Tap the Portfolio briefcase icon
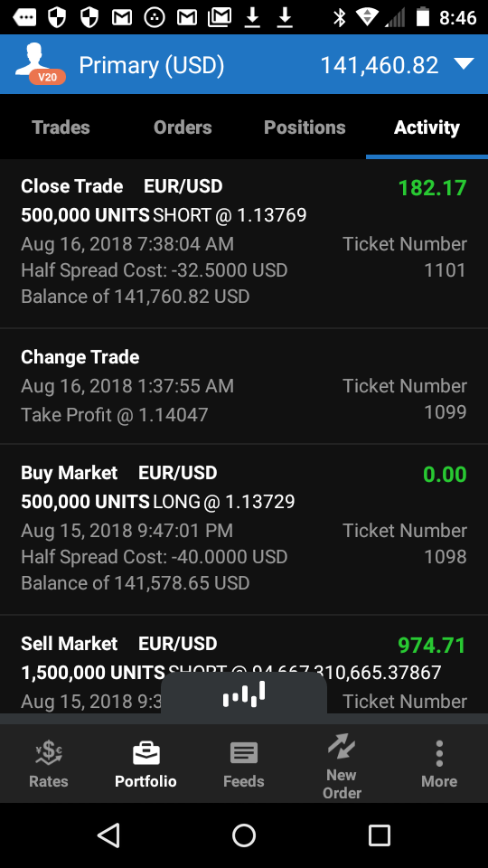 point(146,753)
